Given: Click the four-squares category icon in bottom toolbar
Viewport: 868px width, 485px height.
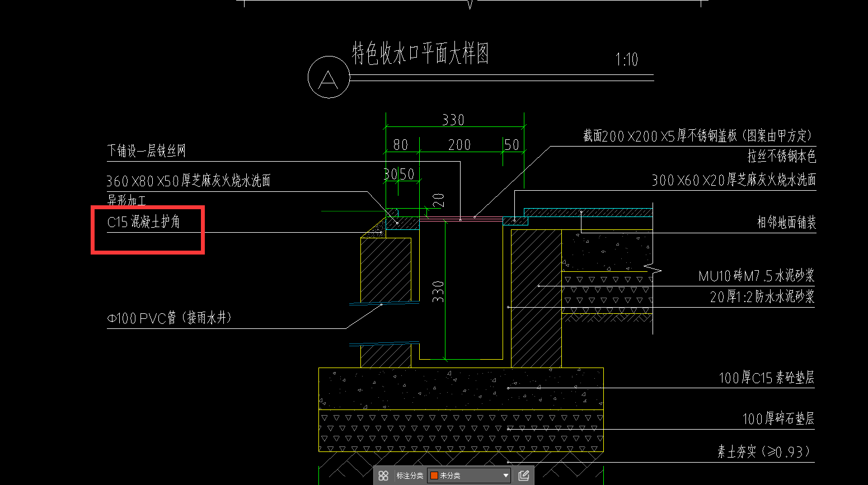Looking at the screenshot, I should point(383,475).
